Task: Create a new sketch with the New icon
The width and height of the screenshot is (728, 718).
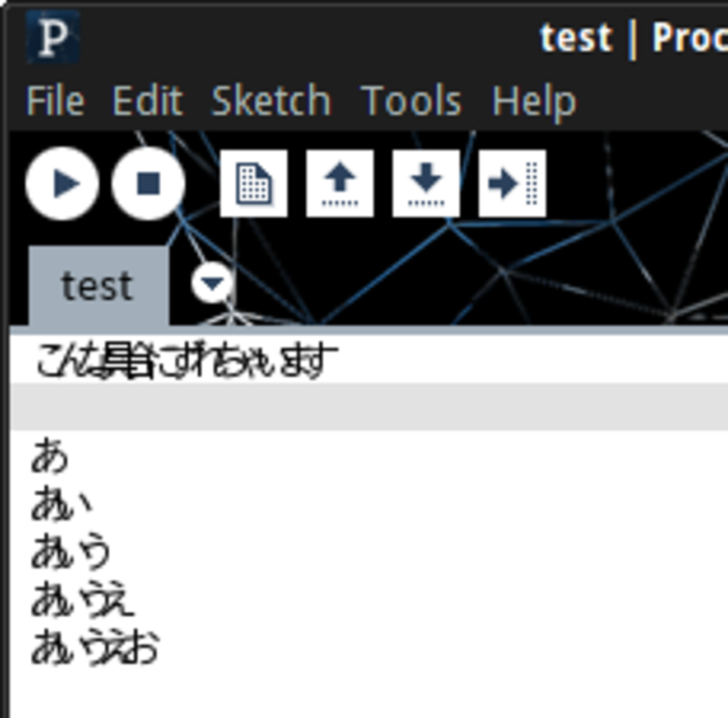Action: click(x=254, y=184)
